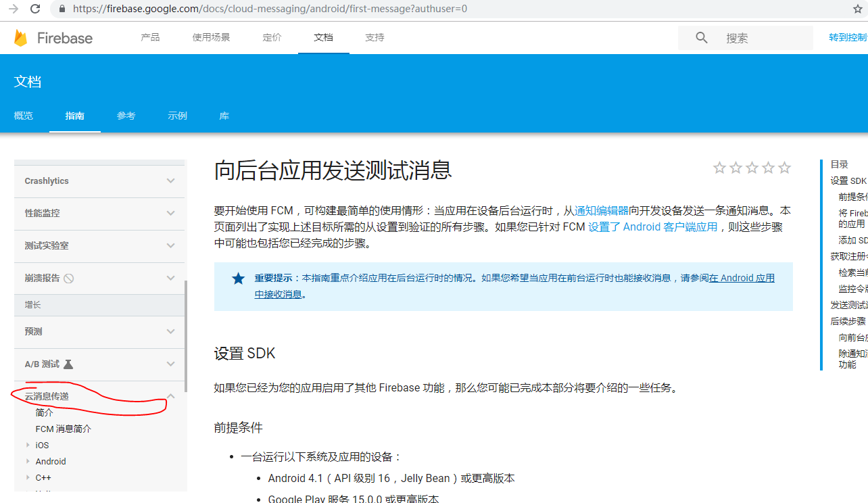Switch to the 示例 tab
This screenshot has height=503, width=868.
[x=178, y=116]
